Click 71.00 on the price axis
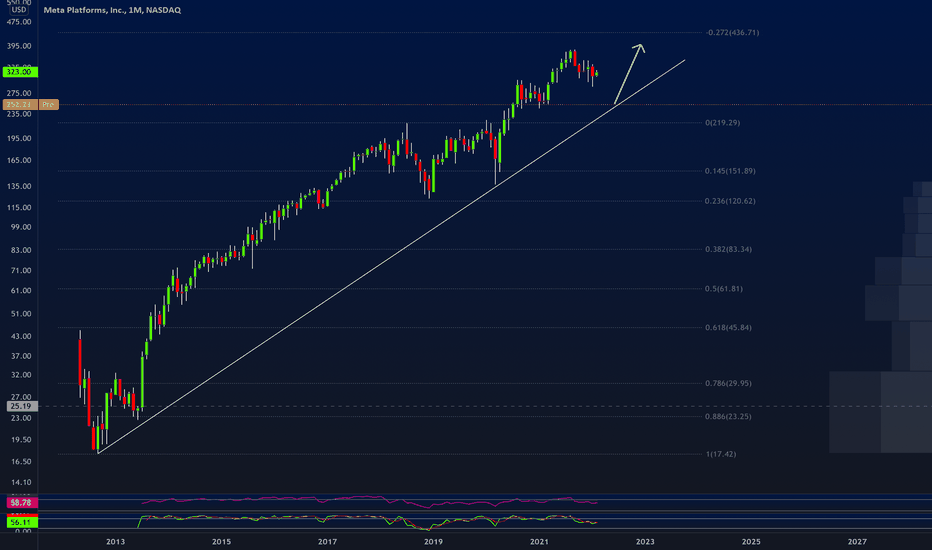 click(x=21, y=271)
